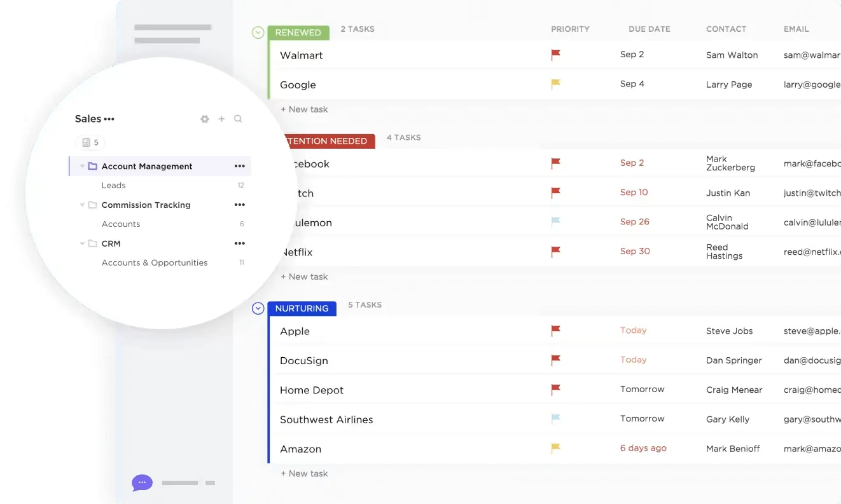The width and height of the screenshot is (841, 504).
Task: Change Netflix priority flag
Action: [555, 252]
